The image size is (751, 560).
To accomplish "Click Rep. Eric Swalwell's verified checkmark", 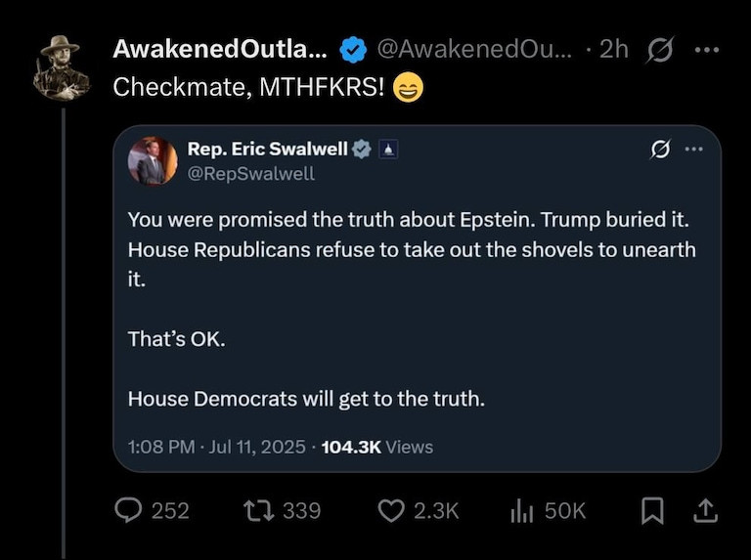I will (361, 150).
